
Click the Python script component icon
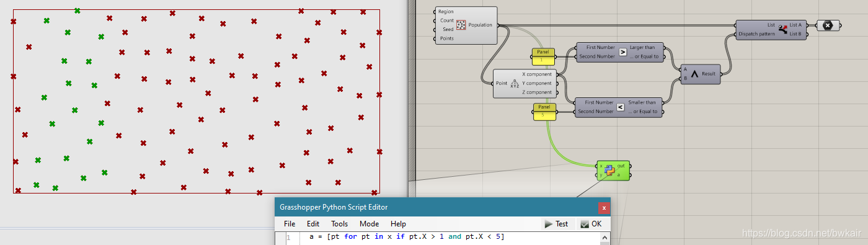pyautogui.click(x=609, y=171)
